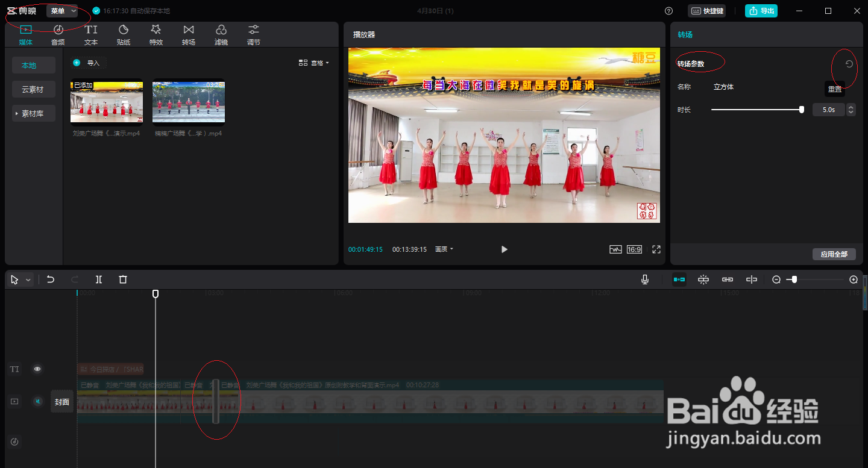Toggle main track magnet snapping

point(679,279)
